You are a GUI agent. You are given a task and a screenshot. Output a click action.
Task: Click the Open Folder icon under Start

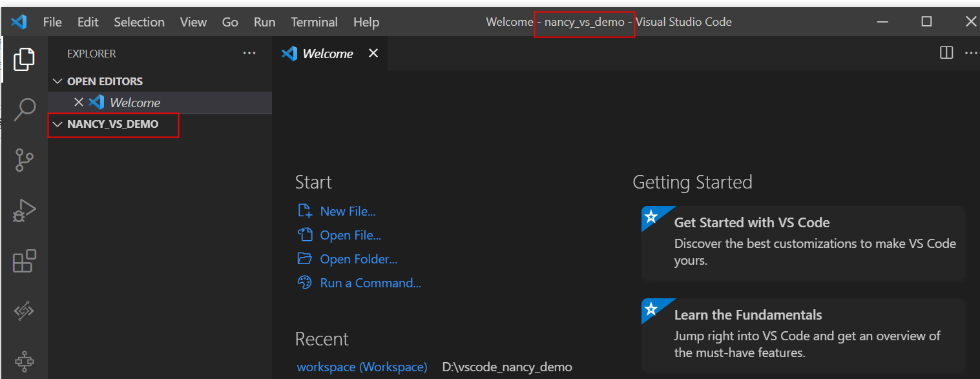pos(304,258)
